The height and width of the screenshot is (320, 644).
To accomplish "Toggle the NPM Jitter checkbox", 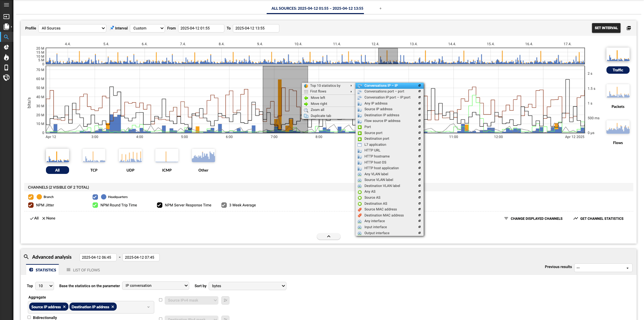I will tap(31, 205).
